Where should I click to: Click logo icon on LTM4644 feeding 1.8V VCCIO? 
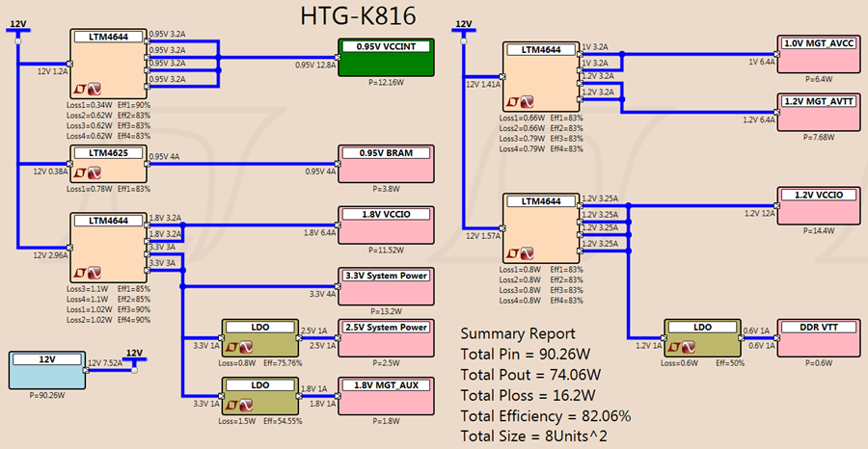[88, 273]
